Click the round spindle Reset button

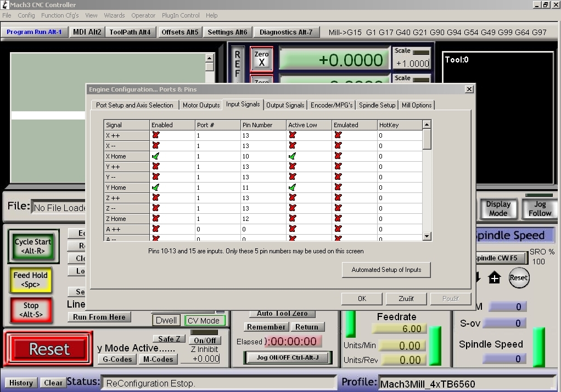(518, 277)
